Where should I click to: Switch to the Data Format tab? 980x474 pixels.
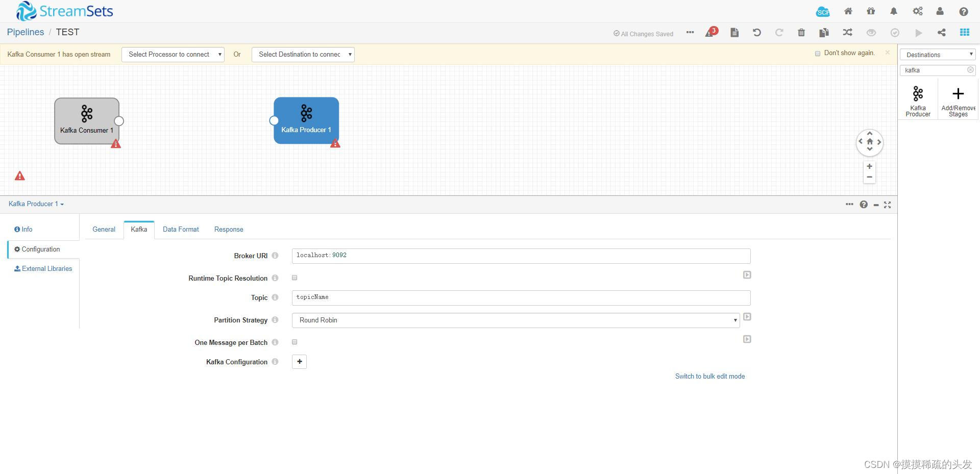[x=180, y=229]
